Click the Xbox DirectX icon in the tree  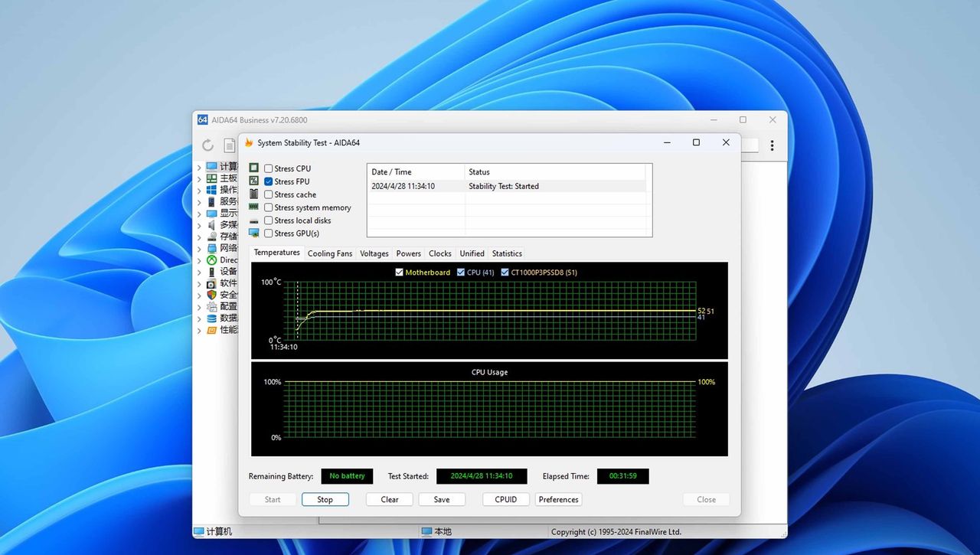[212, 260]
